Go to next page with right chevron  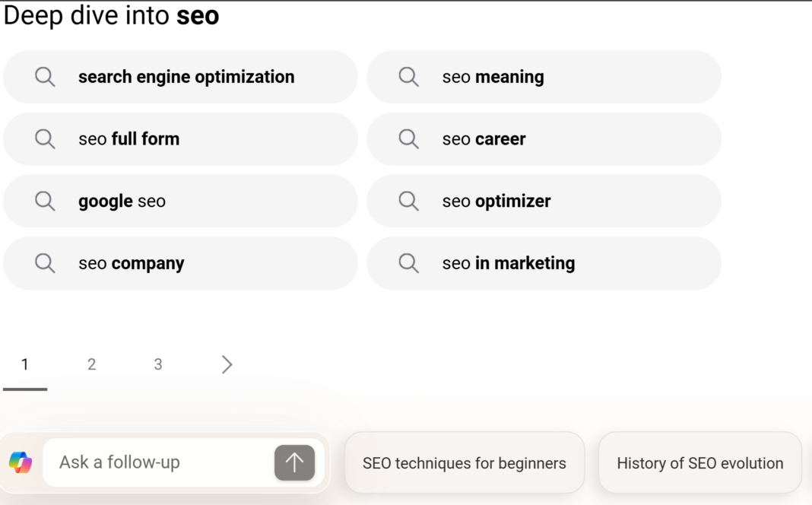[227, 365]
